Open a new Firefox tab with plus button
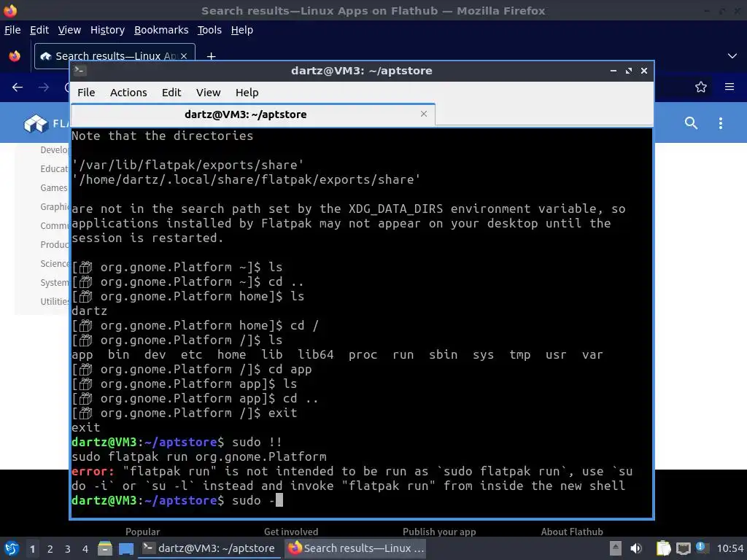 pyautogui.click(x=211, y=56)
